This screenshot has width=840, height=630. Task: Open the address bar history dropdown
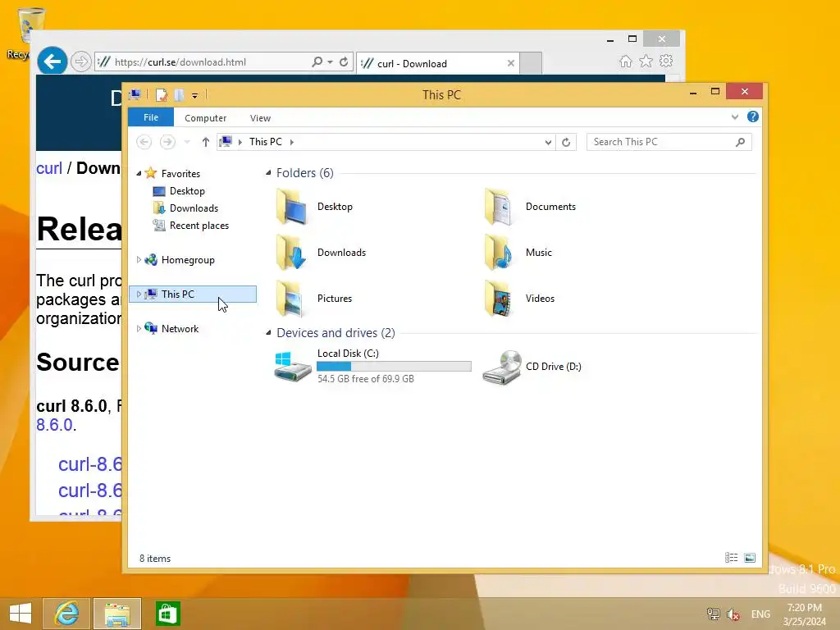(548, 142)
